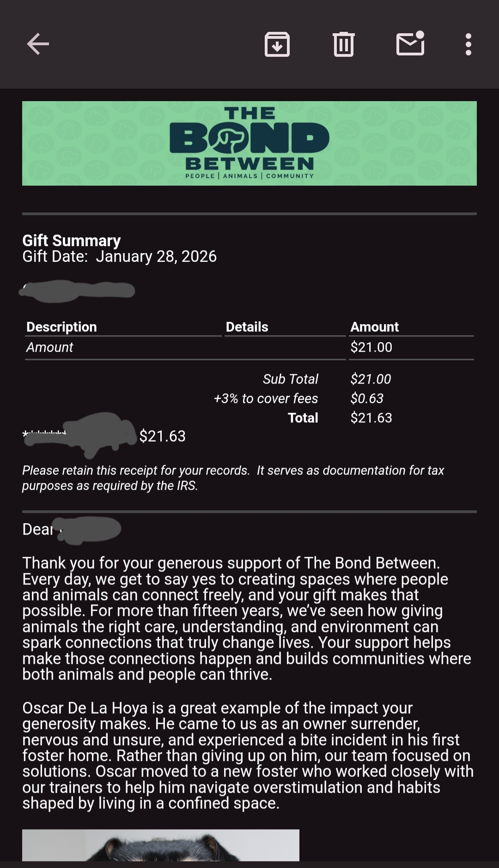Tap the IRS receipt retention notice

pyautogui.click(x=233, y=478)
